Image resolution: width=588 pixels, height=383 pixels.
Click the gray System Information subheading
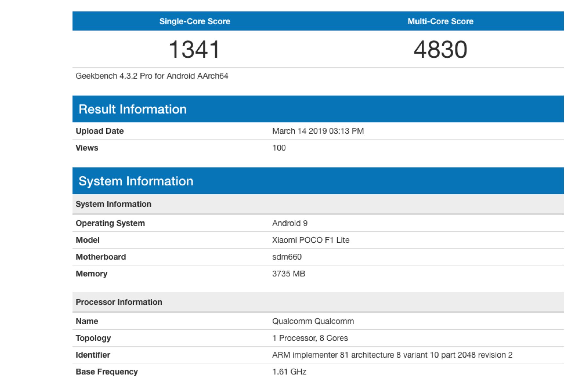coord(113,204)
